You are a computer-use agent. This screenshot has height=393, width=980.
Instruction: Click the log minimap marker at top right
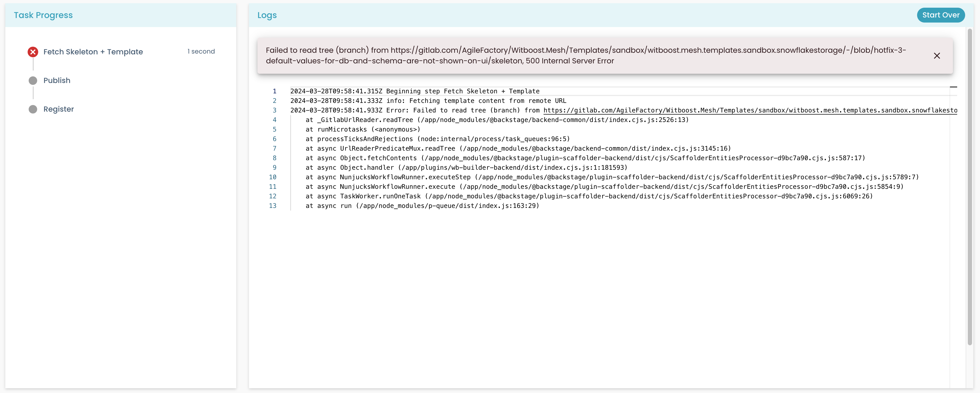click(953, 87)
